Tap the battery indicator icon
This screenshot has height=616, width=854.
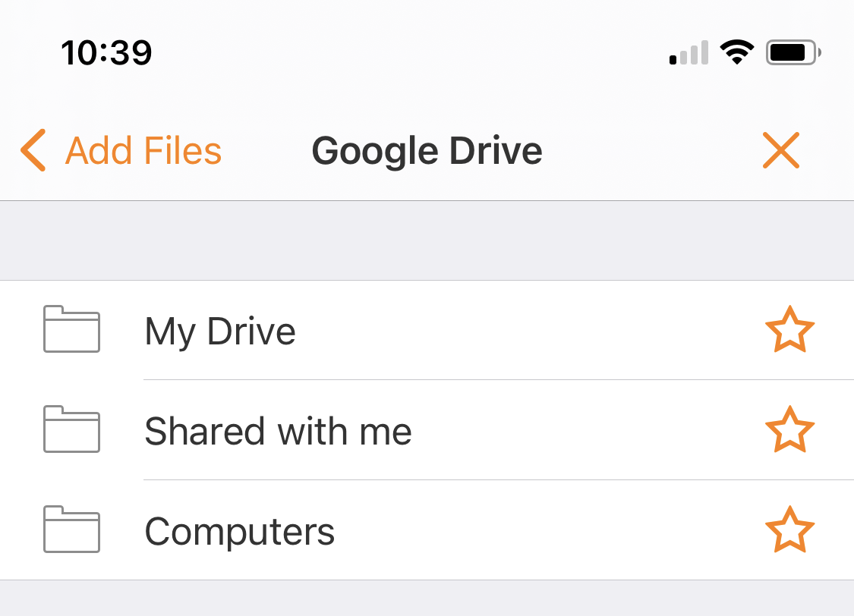pos(793,53)
